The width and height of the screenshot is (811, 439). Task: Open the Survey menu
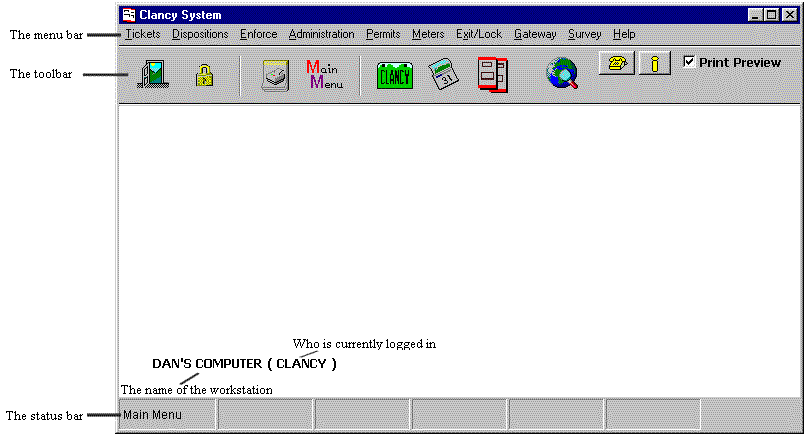(584, 34)
